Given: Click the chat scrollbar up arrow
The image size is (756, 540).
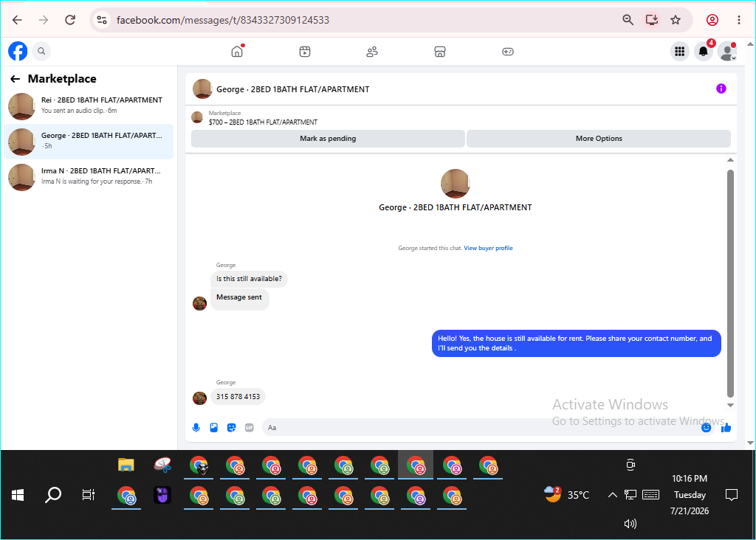Looking at the screenshot, I should coord(730,160).
